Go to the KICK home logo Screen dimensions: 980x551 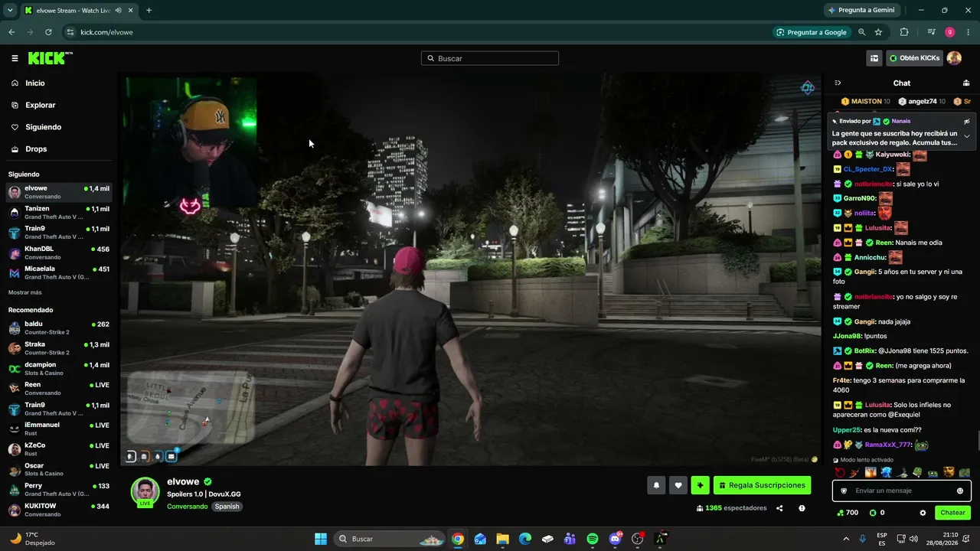point(50,58)
